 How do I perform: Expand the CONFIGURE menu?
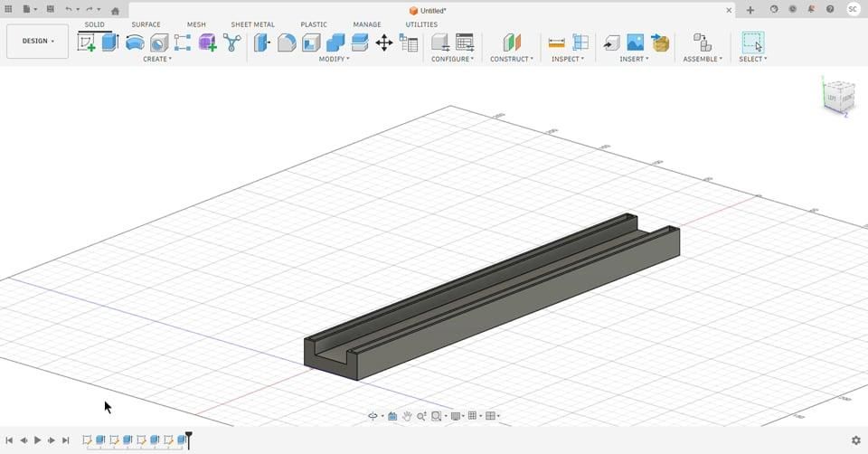[x=452, y=60]
